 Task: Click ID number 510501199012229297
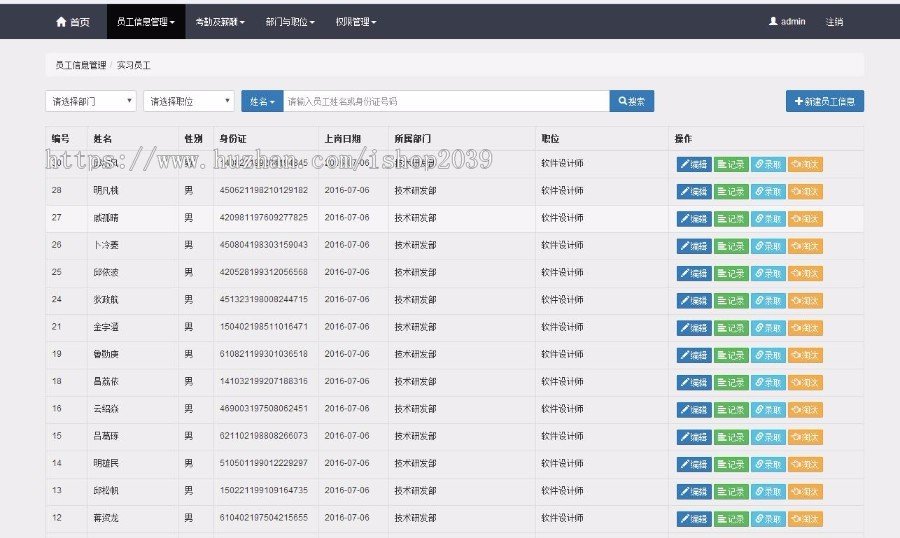click(x=263, y=463)
